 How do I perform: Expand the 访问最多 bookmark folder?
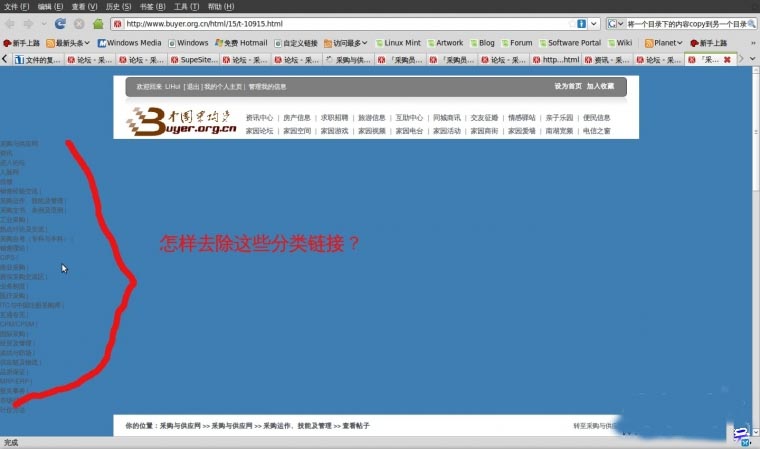(346, 43)
